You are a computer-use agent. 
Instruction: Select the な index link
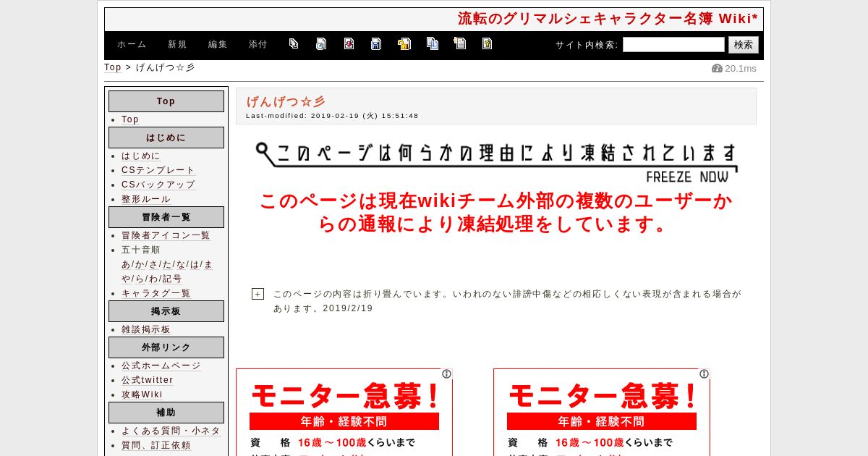click(x=181, y=264)
